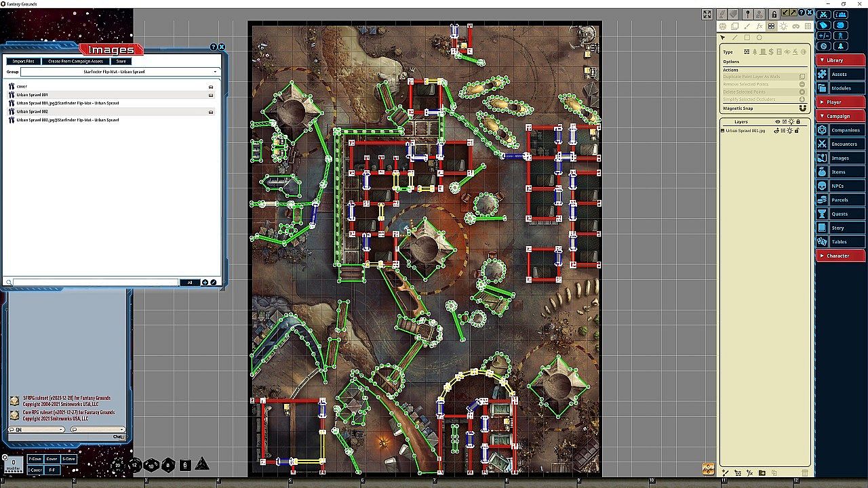The height and width of the screenshot is (488, 868).
Task: Open the bottom-left icon in layer panel footer
Action: click(x=726, y=472)
